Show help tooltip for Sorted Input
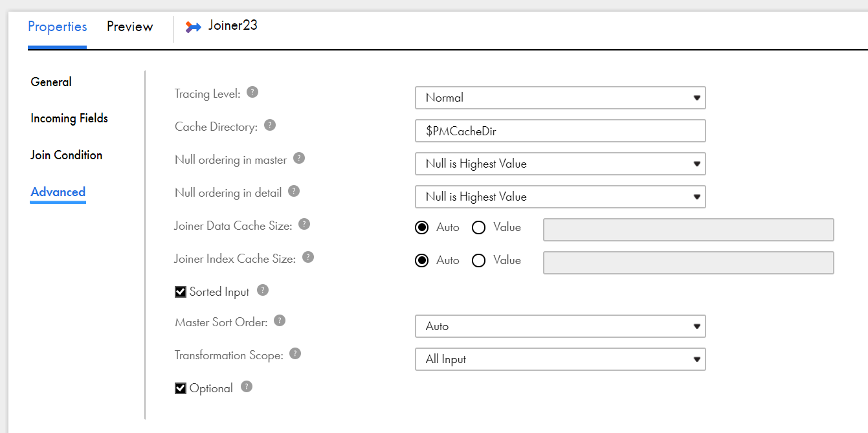Screen dimensions: 868x433 coord(263,291)
